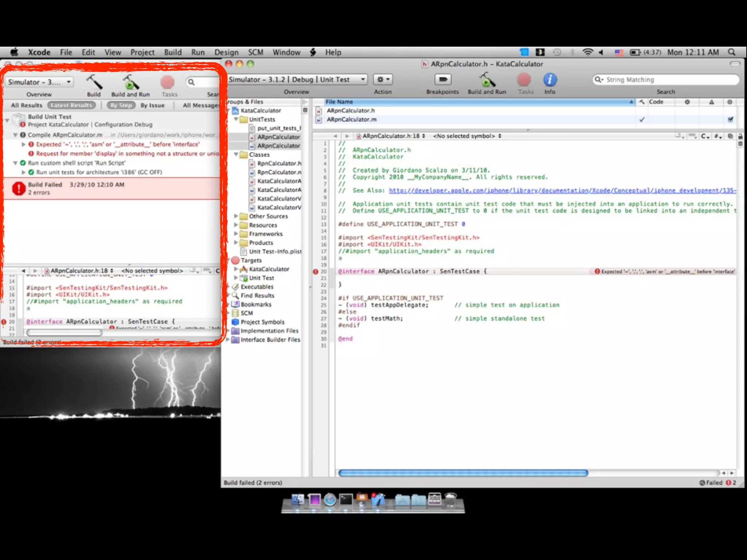Open the Action gear menu
The width and height of the screenshot is (747, 560).
383,79
